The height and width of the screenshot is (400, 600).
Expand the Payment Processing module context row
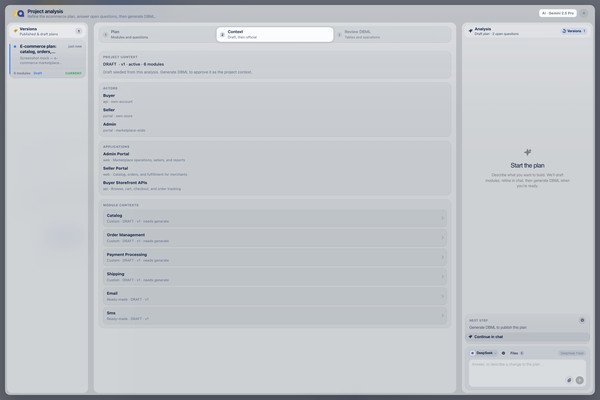(x=275, y=257)
